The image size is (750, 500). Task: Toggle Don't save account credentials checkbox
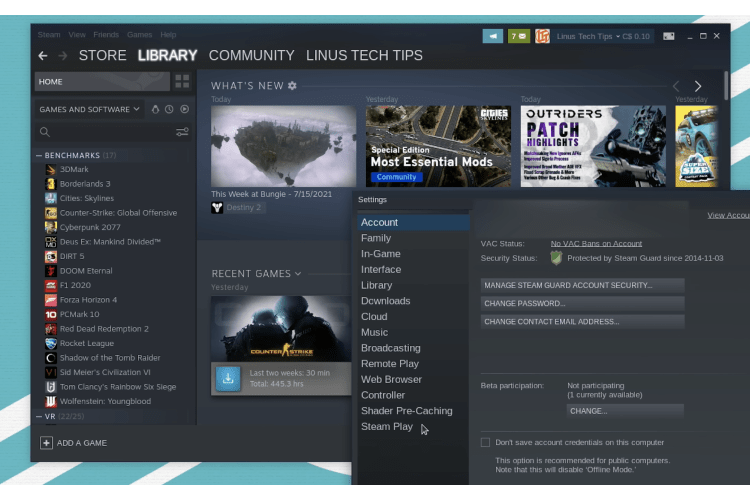[485, 443]
